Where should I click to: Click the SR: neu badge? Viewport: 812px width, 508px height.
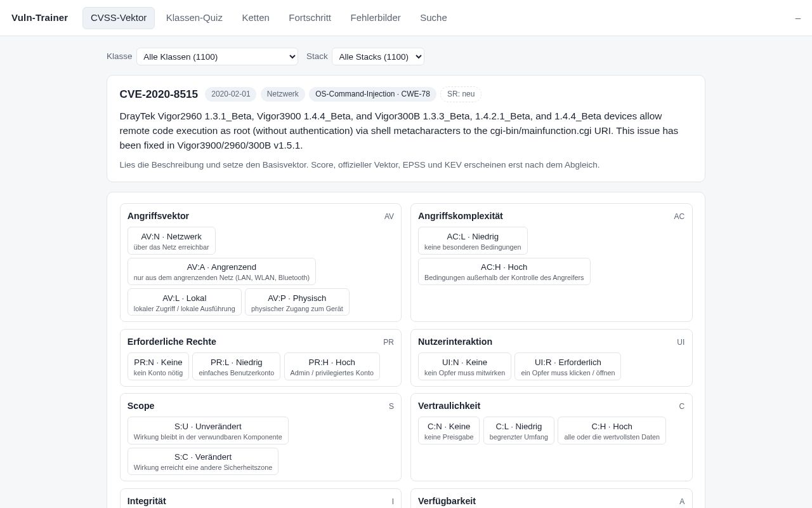[461, 94]
